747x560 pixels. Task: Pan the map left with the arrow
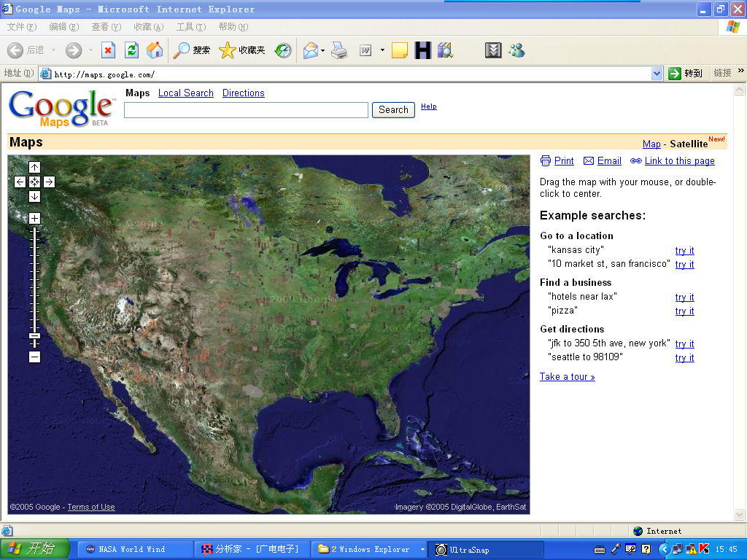click(20, 182)
